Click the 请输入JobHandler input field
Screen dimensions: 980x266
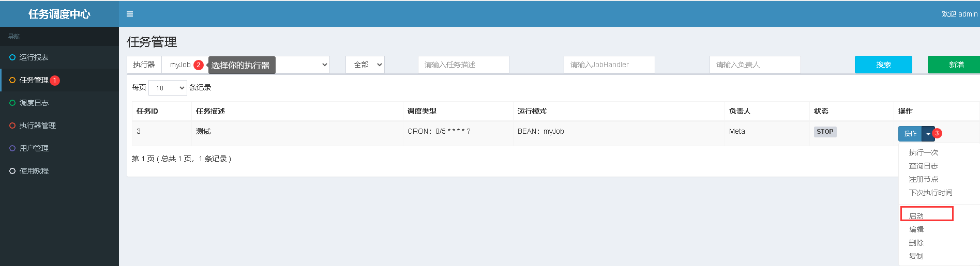point(609,65)
